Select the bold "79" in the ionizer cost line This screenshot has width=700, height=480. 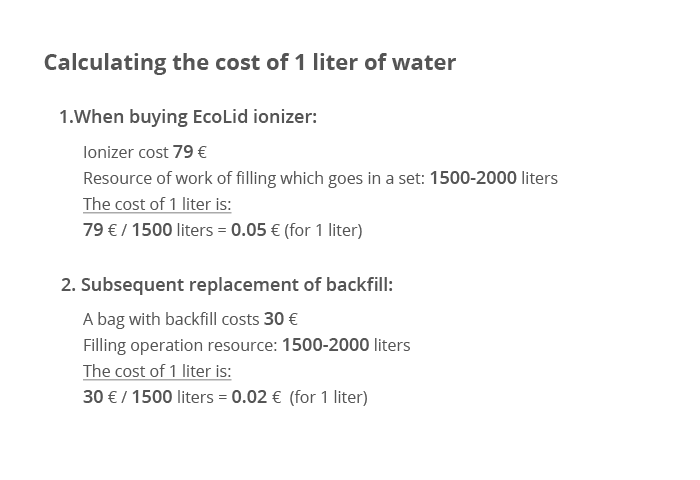(x=183, y=152)
